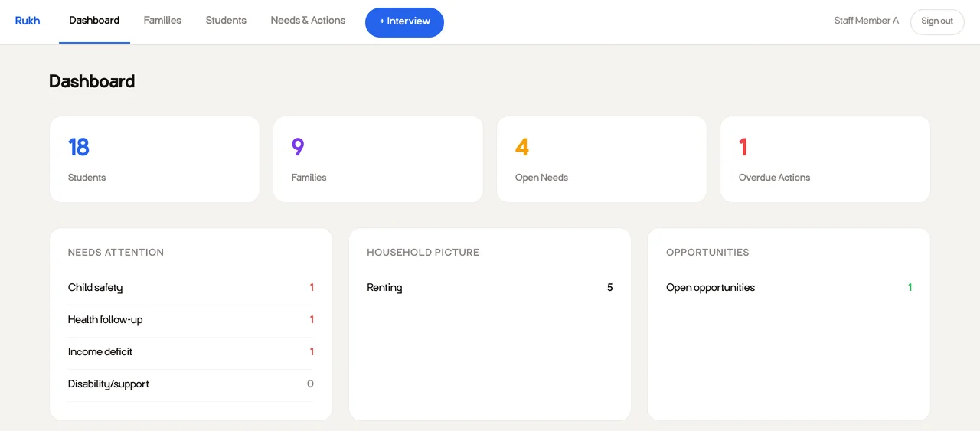Click the Health follow-up row
980x431 pixels.
coord(191,320)
